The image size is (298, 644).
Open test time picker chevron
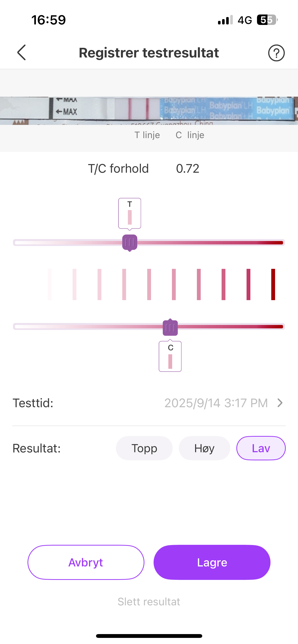[x=280, y=403]
